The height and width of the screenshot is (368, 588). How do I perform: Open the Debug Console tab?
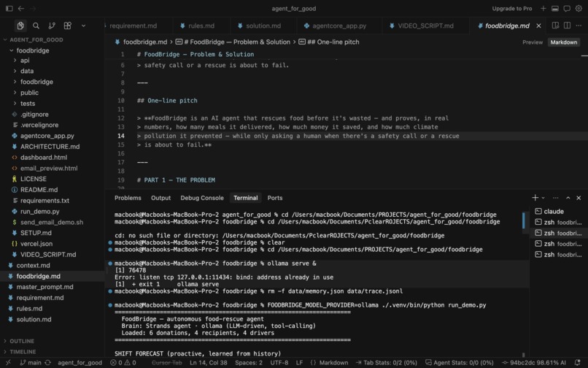point(202,198)
